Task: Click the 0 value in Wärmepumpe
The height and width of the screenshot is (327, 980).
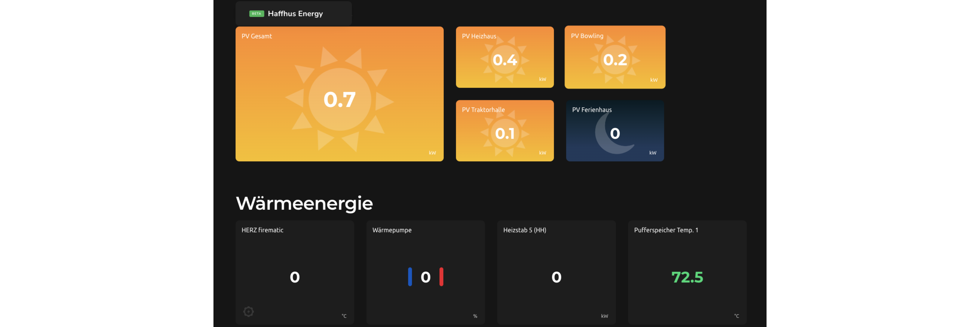Action: (x=426, y=277)
